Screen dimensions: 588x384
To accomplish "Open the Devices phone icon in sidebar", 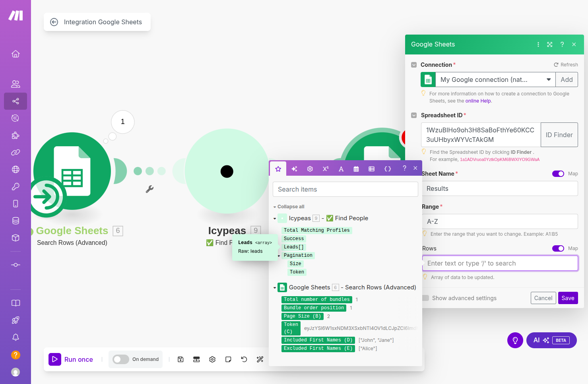I will 16,204.
